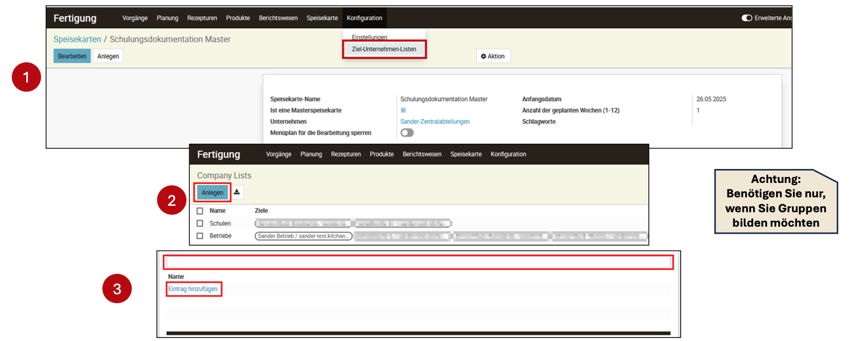The width and height of the screenshot is (868, 341).
Task: Select the Betriebe row checkbox
Action: coord(200,236)
